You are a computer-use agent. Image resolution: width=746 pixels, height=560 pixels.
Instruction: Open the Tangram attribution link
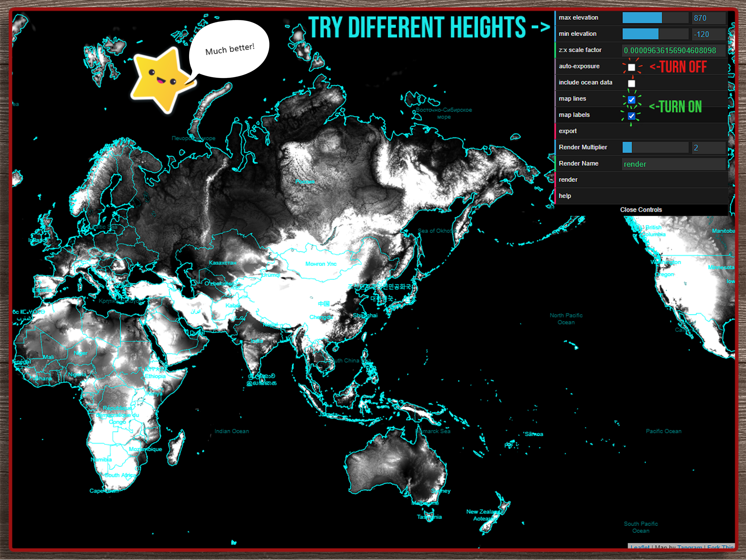coord(689,547)
